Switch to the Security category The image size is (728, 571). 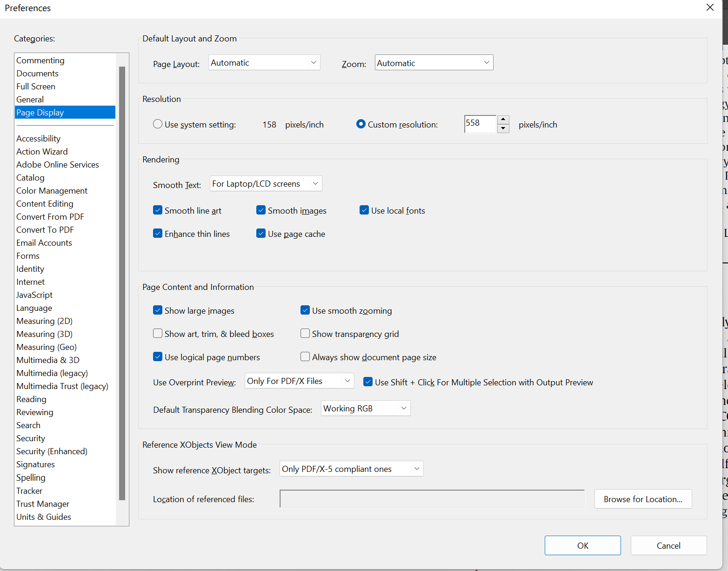pyautogui.click(x=30, y=438)
